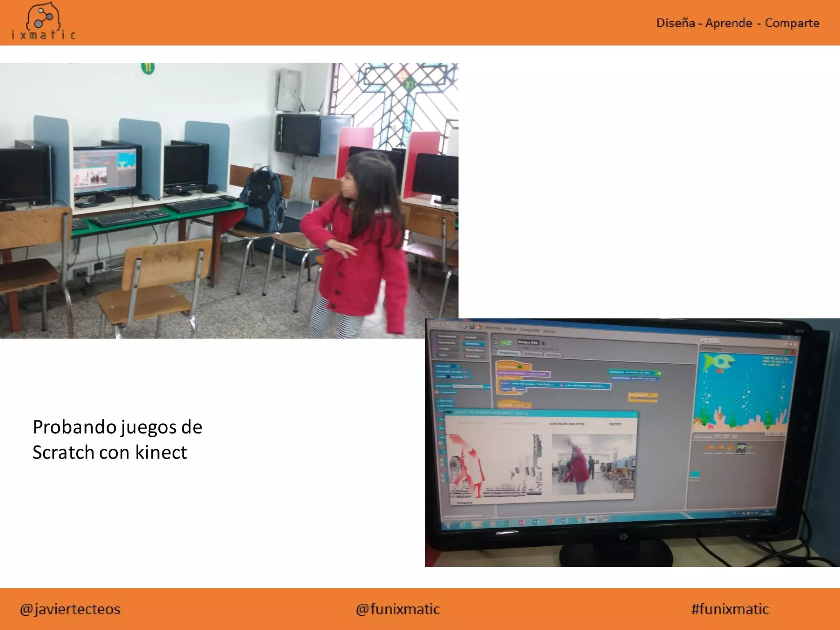Viewport: 840px width, 630px height.
Task: Switch to the Sonidos tab in Scratch
Action: coord(553,355)
